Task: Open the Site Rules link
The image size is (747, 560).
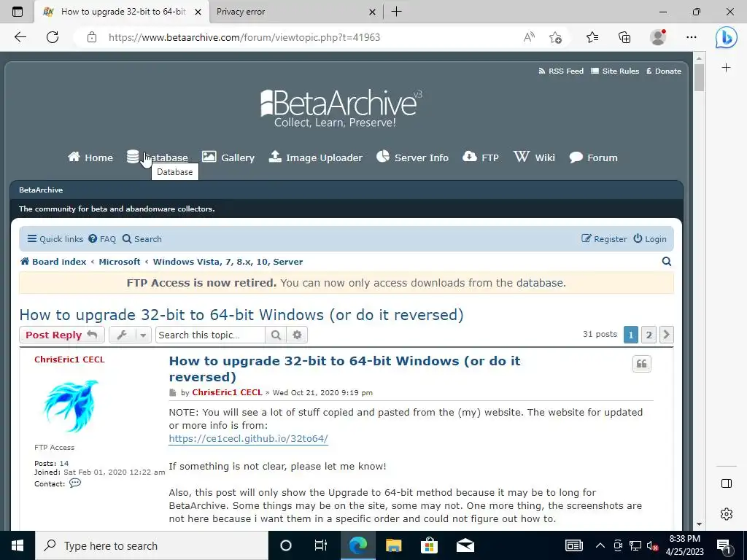Action: pyautogui.click(x=615, y=71)
